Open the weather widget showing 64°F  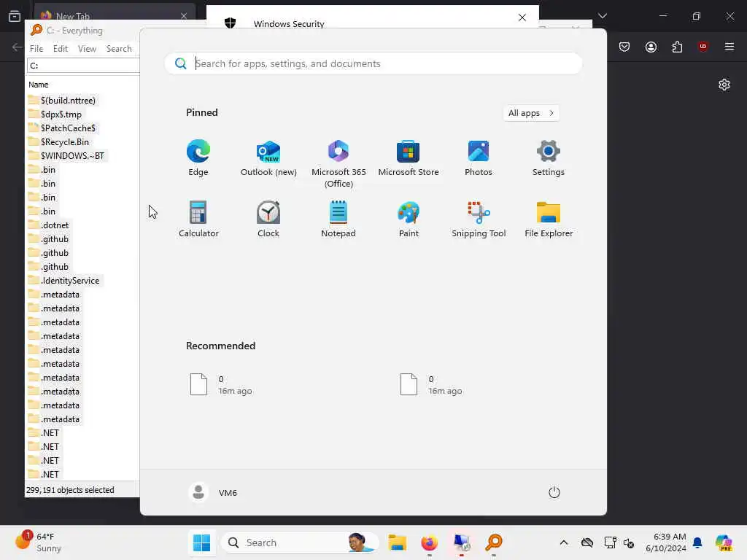coord(39,542)
